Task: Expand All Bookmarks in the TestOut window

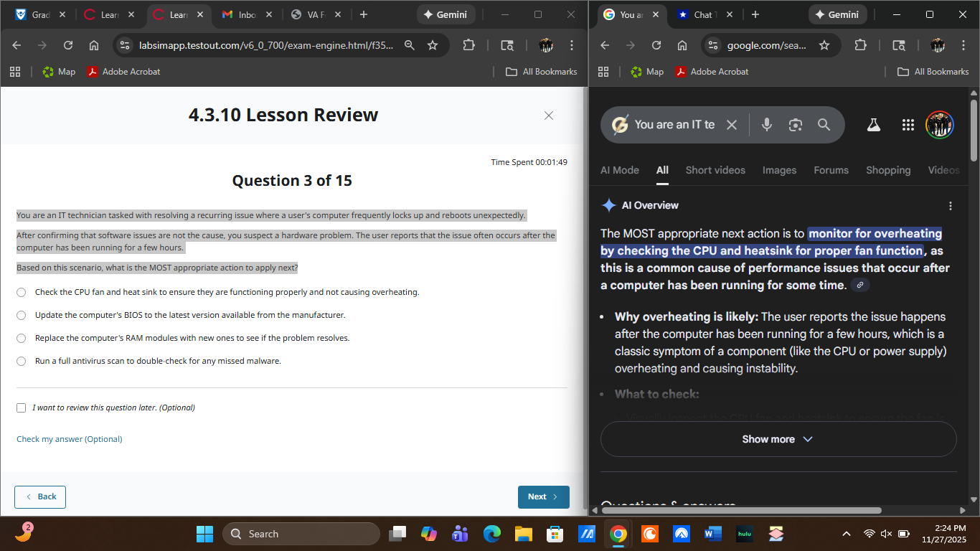Action: click(542, 72)
